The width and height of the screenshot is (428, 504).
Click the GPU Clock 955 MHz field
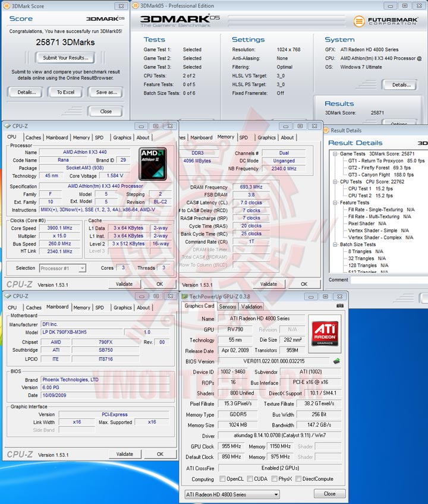click(x=231, y=446)
